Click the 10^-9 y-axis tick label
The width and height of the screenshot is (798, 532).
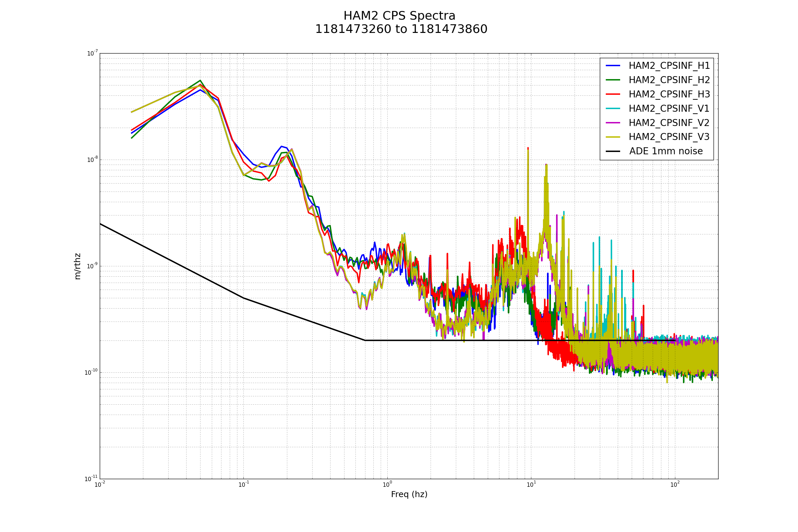92,266
